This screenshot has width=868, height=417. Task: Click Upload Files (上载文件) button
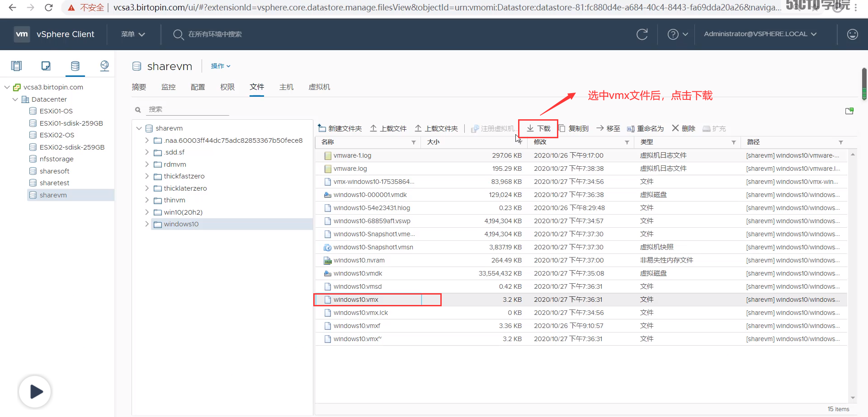388,129
